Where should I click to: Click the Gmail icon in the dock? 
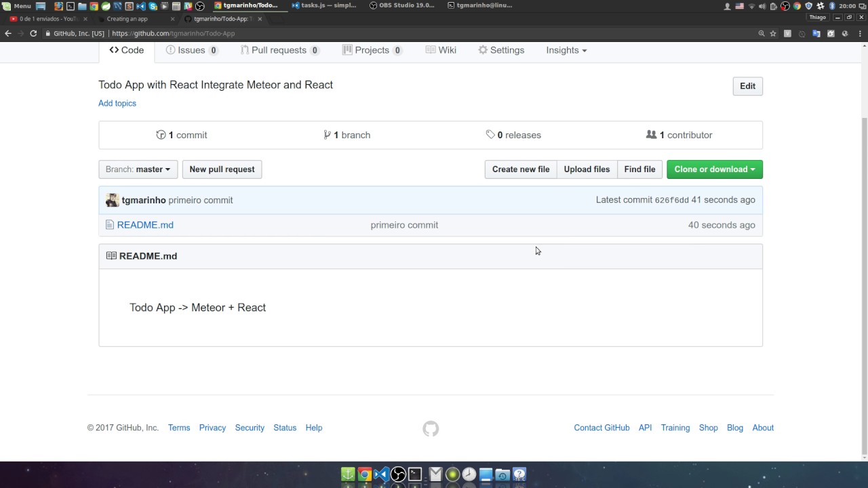435,474
